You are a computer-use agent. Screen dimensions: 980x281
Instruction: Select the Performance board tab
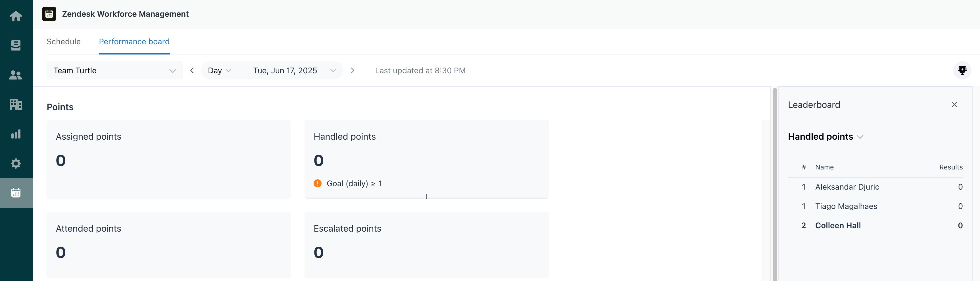pyautogui.click(x=134, y=41)
